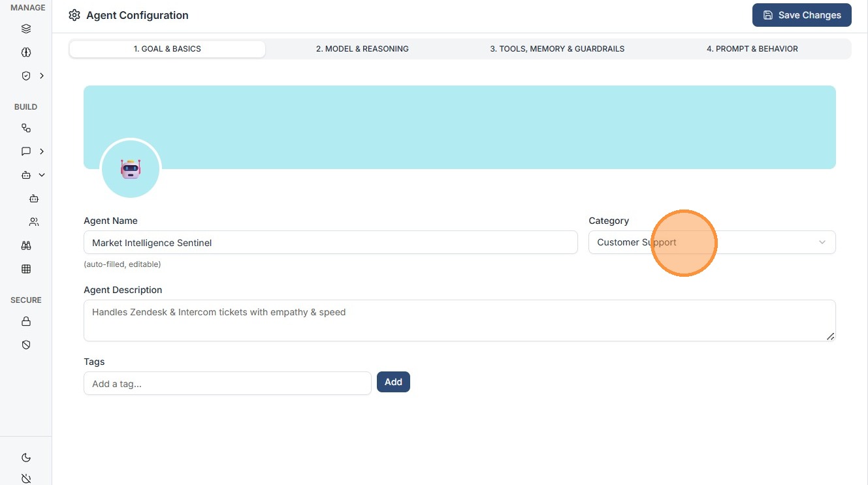The width and height of the screenshot is (868, 485).
Task: Collapse the down chevron beside the robot icon
Action: coord(42,175)
